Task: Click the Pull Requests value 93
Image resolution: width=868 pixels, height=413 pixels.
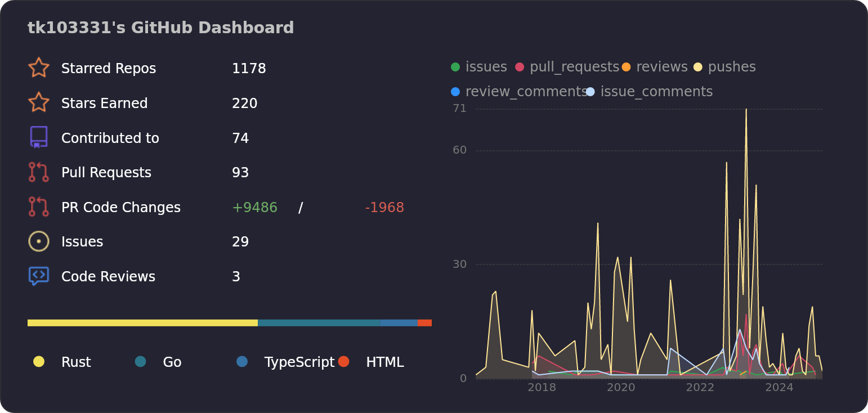Action: pyautogui.click(x=240, y=173)
